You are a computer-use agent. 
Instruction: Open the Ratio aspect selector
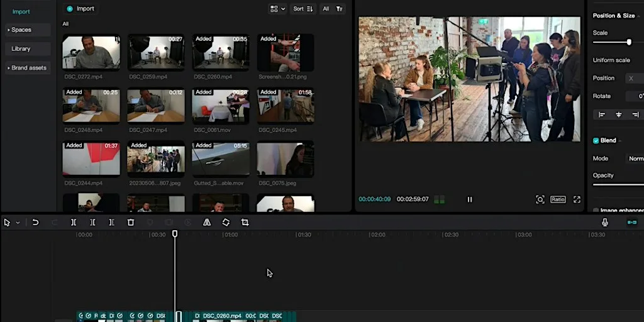(x=558, y=199)
